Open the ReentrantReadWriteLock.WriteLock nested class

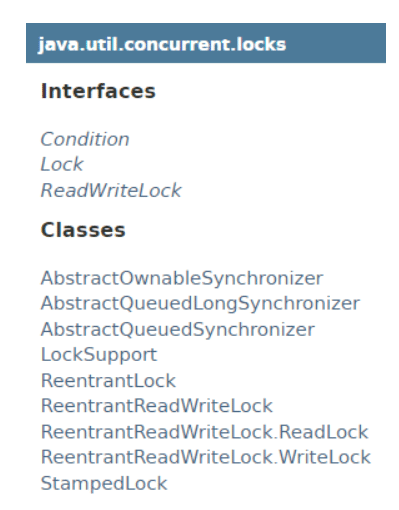coord(206,457)
